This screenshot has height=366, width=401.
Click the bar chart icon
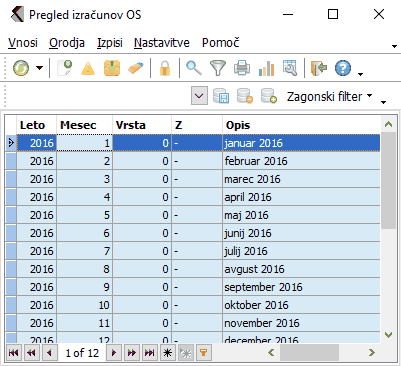click(x=266, y=68)
